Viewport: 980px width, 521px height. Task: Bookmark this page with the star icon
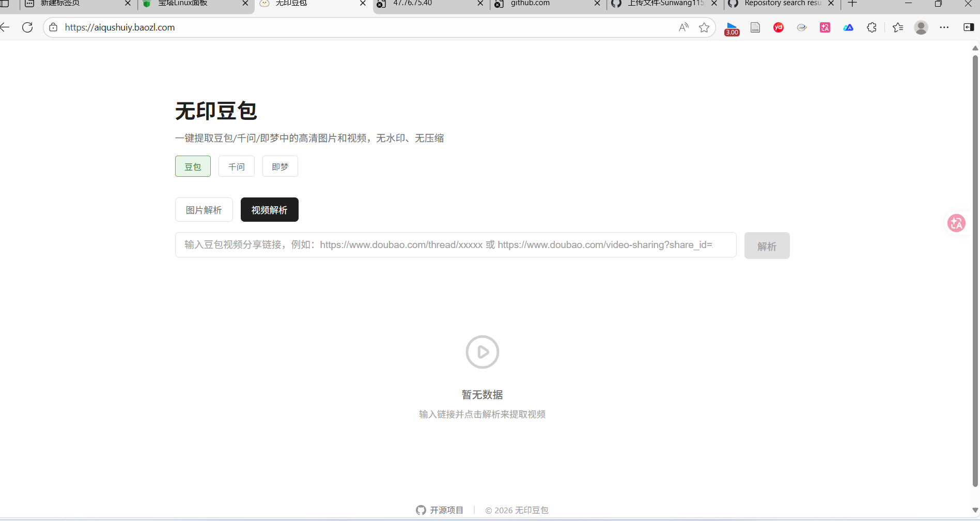pyautogui.click(x=704, y=27)
